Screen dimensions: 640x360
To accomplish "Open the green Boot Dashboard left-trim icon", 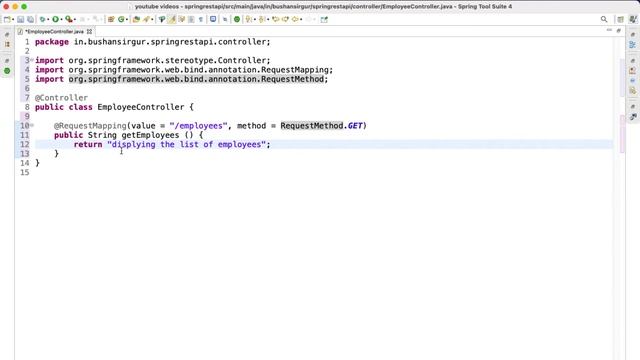I will click(7, 71).
